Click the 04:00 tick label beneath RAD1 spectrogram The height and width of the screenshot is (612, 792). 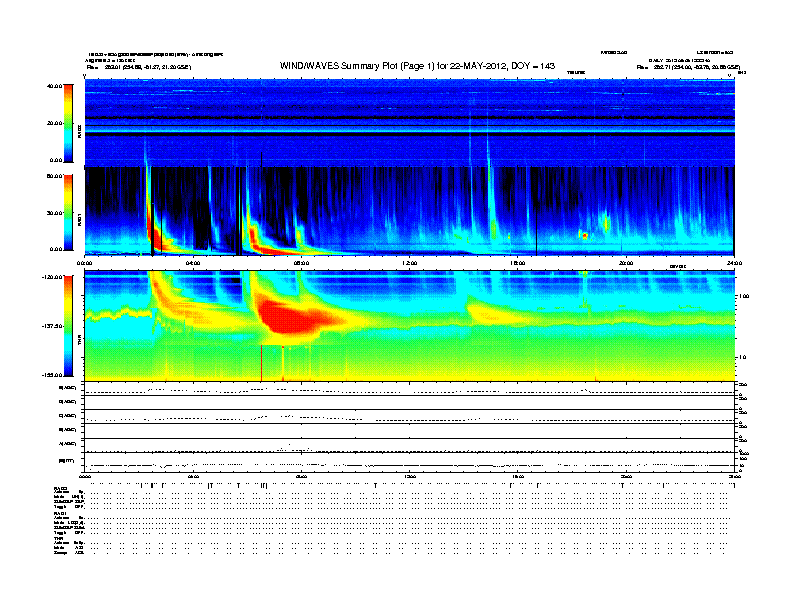click(193, 263)
